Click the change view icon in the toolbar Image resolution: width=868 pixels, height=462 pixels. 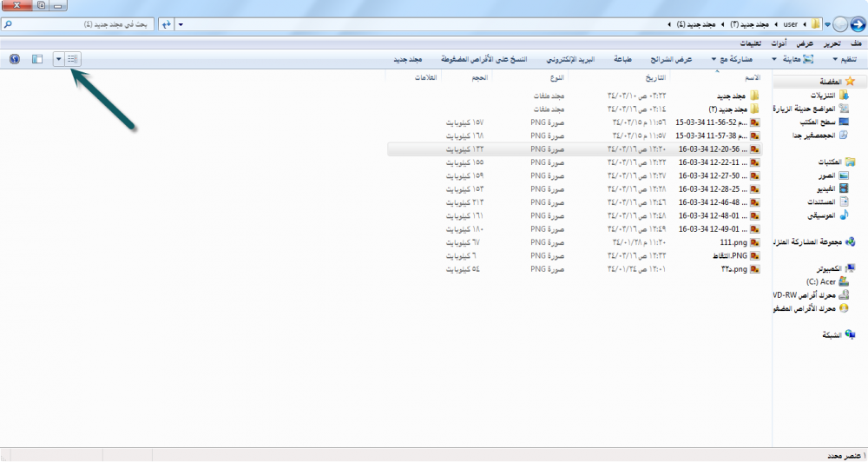click(x=72, y=59)
